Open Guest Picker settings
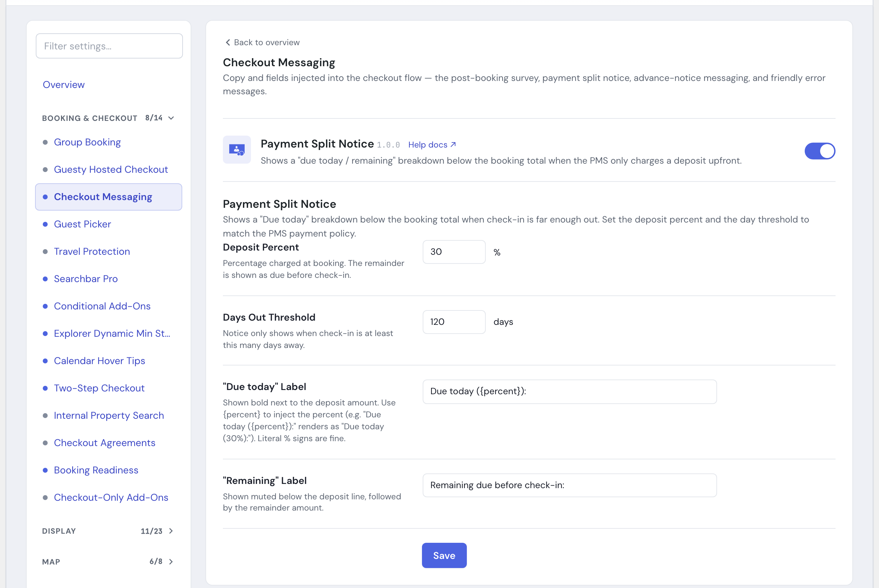 click(x=82, y=224)
